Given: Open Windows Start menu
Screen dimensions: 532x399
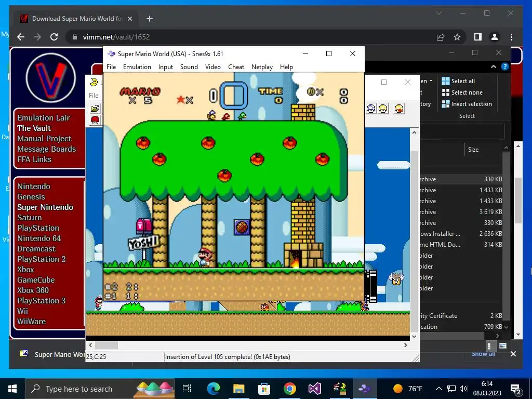Looking at the screenshot, I should [x=12, y=389].
